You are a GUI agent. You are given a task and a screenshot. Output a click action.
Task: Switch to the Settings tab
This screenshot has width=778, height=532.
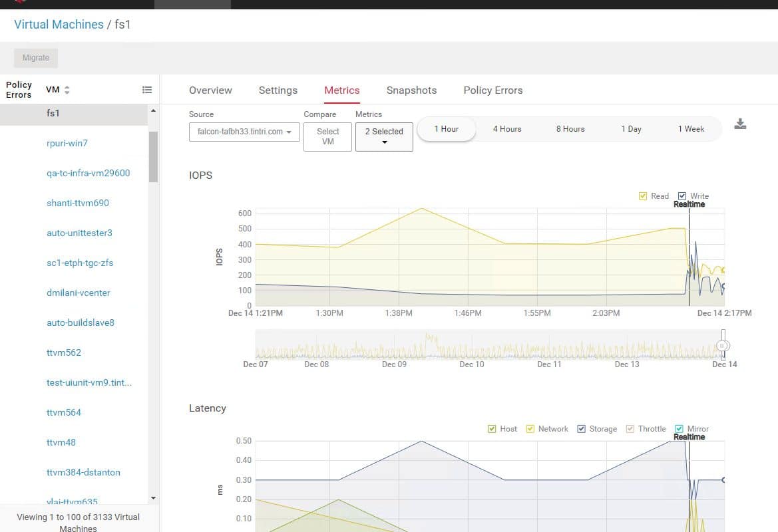[x=278, y=90]
